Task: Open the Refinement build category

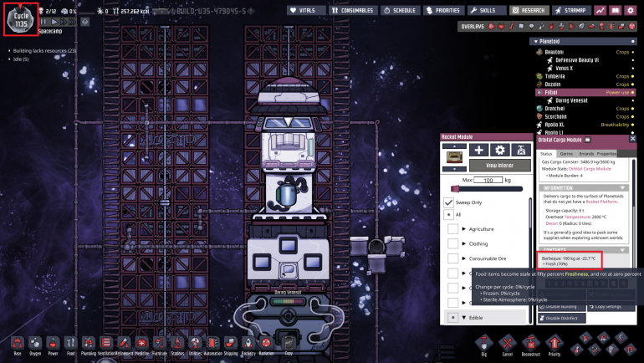Action: [124, 343]
